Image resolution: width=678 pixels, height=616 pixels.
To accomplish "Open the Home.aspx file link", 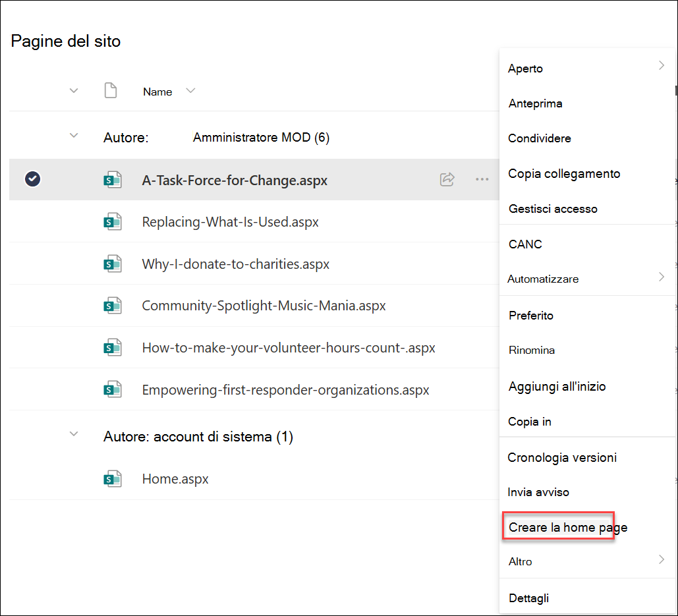I will tap(175, 479).
